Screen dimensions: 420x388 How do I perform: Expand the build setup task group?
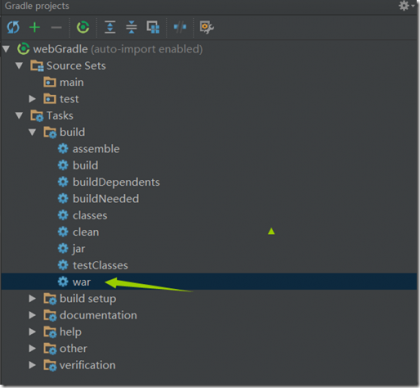32,298
